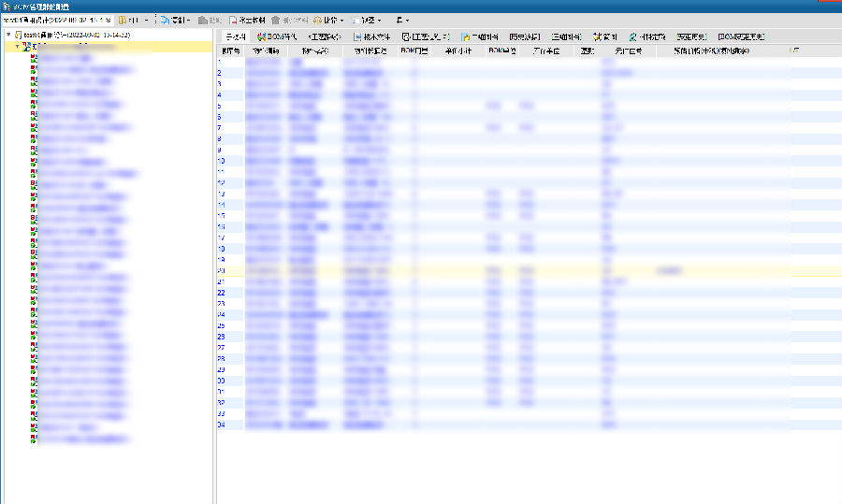This screenshot has height=504, width=842.
Task: Open the [BOM变更历史] tab
Action: pos(742,36)
